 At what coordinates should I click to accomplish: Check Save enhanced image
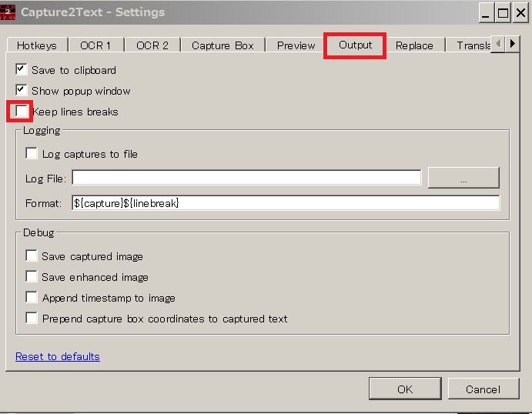(x=32, y=276)
